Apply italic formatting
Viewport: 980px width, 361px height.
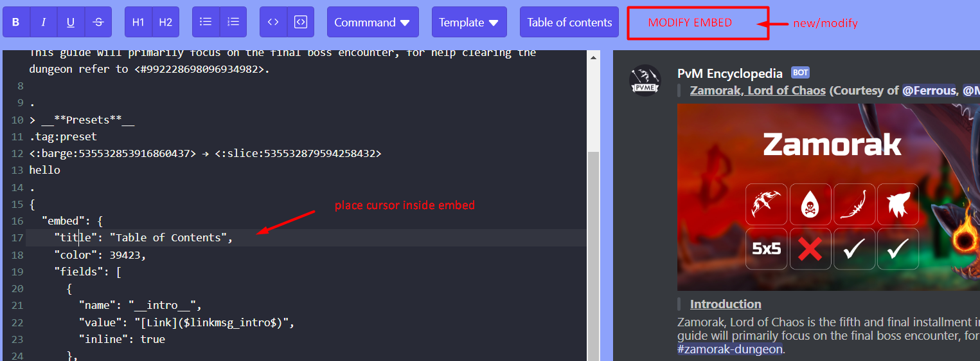[44, 22]
